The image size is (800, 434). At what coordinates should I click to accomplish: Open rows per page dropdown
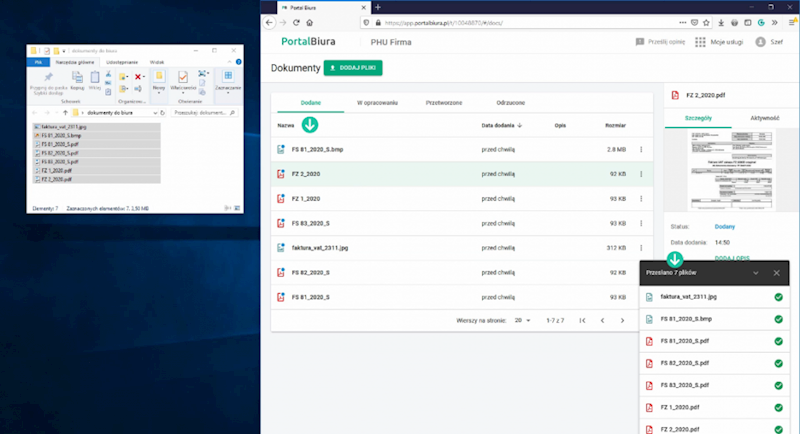coord(522,320)
